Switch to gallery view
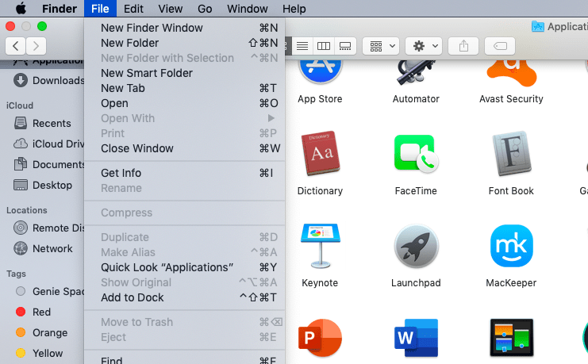 [345, 46]
